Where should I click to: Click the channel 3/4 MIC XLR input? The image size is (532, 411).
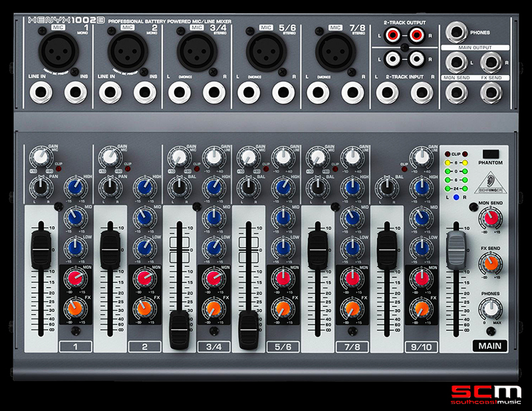[197, 52]
